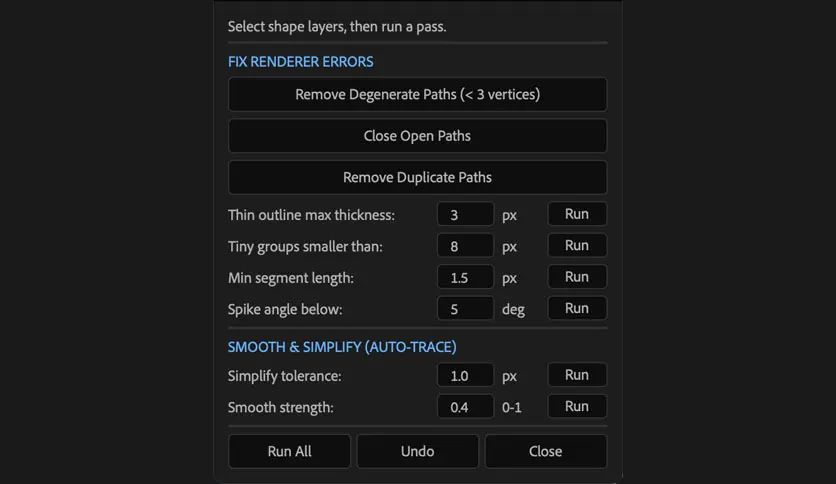Click the 'Spike angle below:' label
The width and height of the screenshot is (836, 484).
(285, 309)
